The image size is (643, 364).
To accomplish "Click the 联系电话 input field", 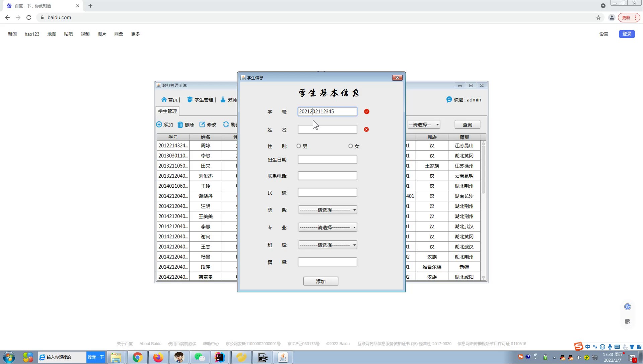I will click(x=328, y=176).
